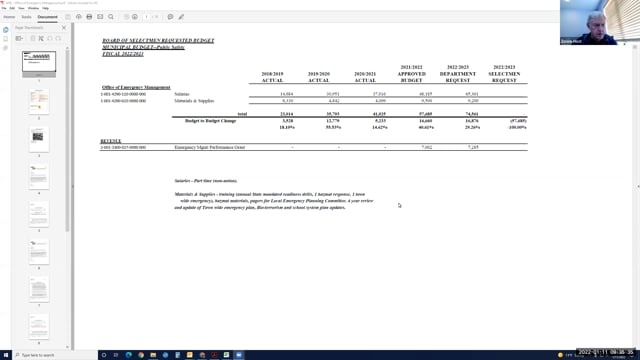Click the webcam video of the speaker
This screenshot has height=360, width=640.
click(600, 22)
